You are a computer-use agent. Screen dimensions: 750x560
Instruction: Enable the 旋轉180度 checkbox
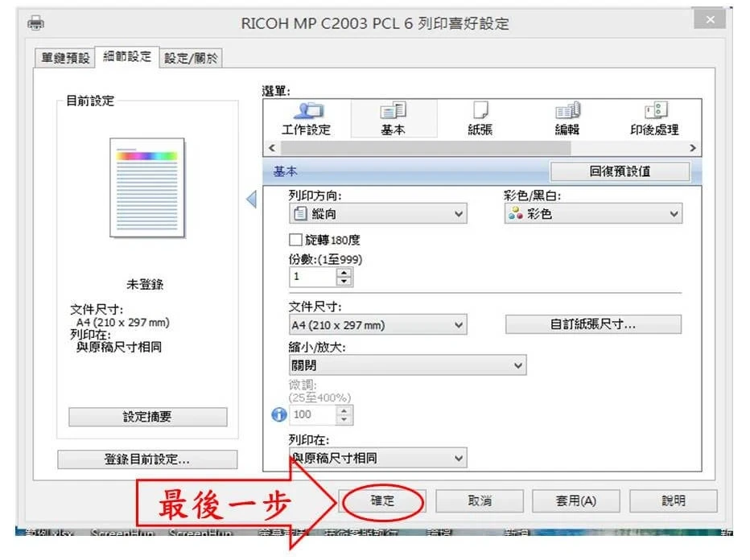tap(296, 239)
